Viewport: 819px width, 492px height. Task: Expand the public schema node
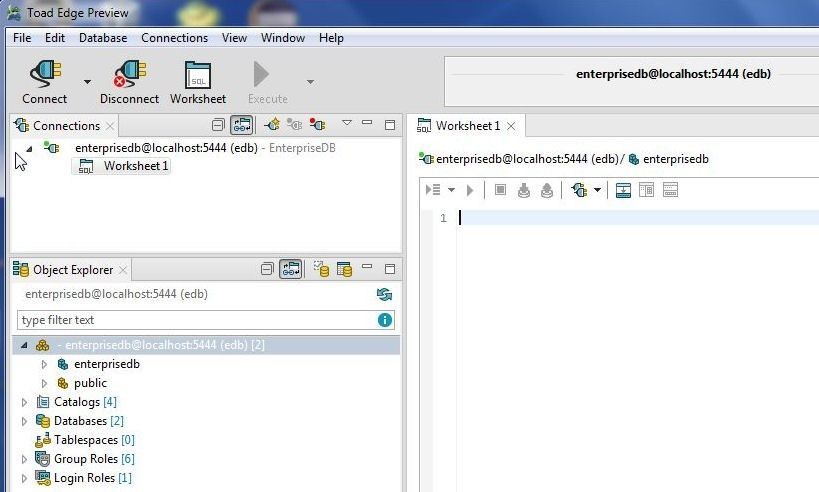tap(44, 383)
